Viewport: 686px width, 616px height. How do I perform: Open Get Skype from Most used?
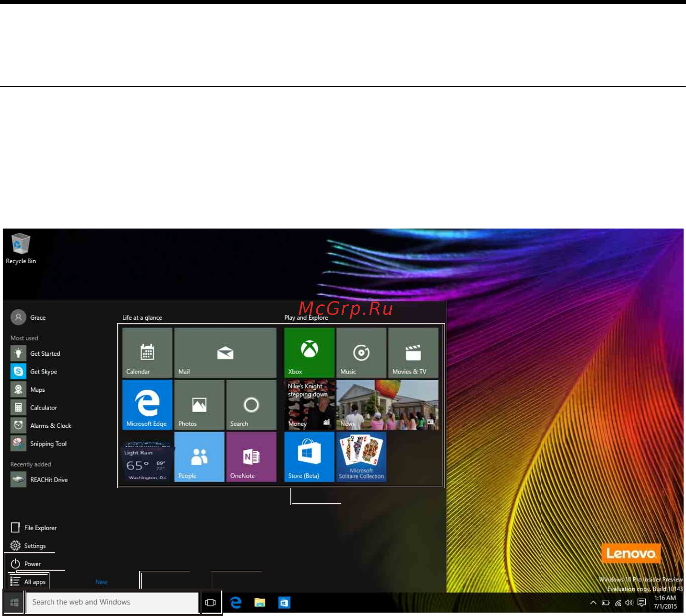click(x=34, y=372)
